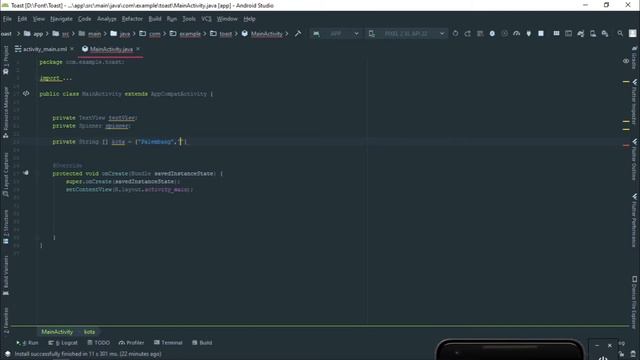Open the Terminal tool window
The width and height of the screenshot is (640, 360).
point(168,342)
